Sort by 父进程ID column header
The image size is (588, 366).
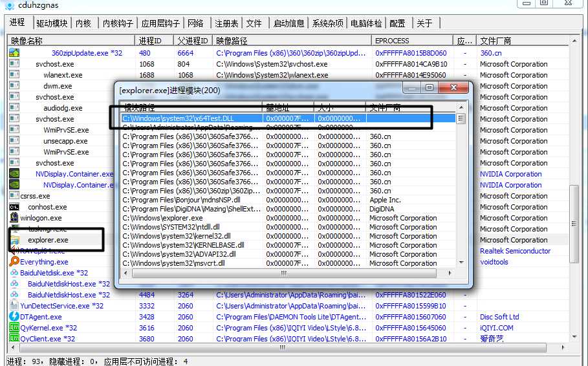tap(193, 41)
